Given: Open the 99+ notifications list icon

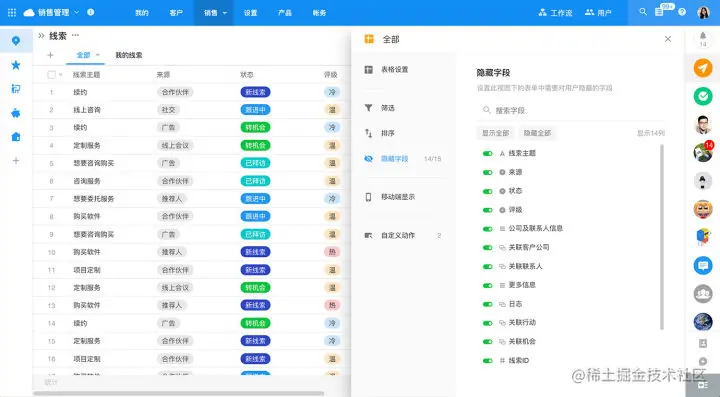Looking at the screenshot, I should 659,12.
